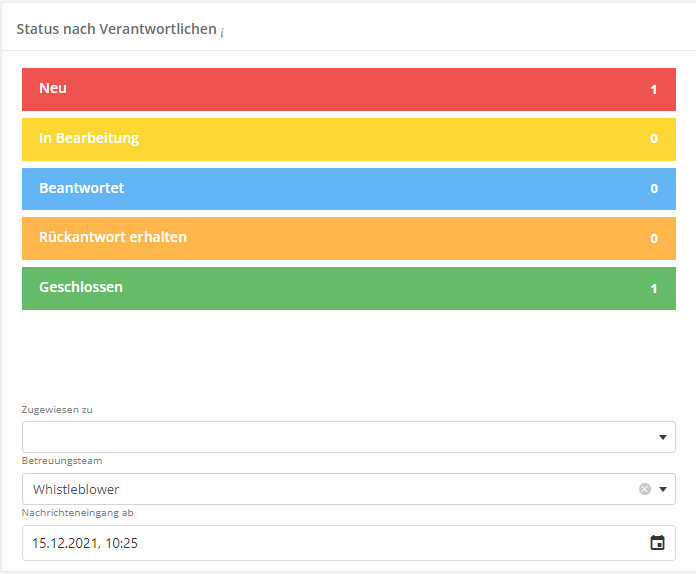696x574 pixels.
Task: Clear the Whistleblower selection with the x icon
Action: pos(645,489)
